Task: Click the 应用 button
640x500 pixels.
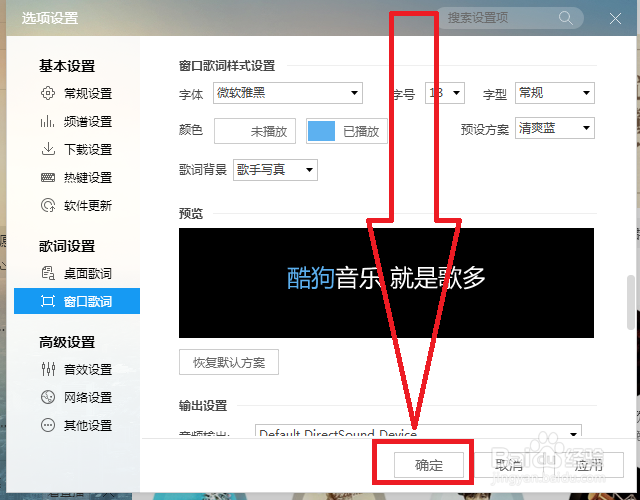Action: point(588,464)
